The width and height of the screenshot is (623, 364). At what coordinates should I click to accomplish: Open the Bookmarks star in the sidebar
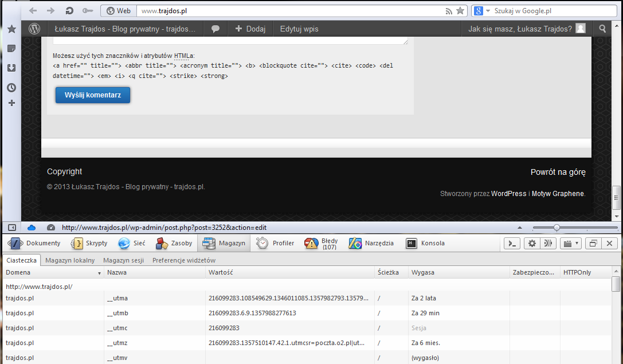click(11, 29)
